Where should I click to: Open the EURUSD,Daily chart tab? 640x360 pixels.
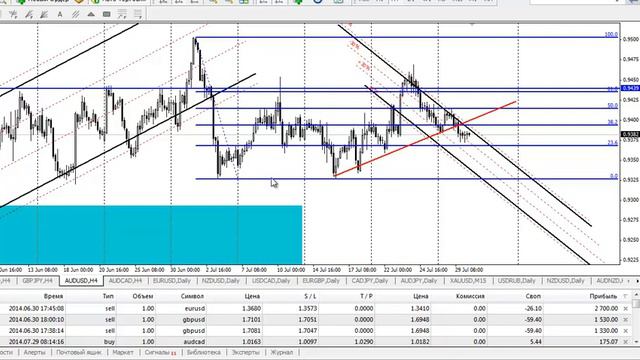(171, 281)
